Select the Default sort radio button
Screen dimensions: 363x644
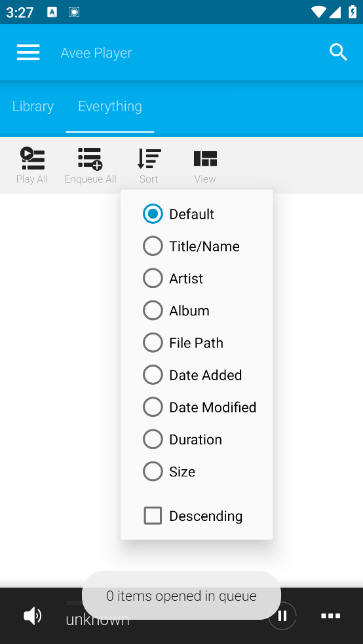pos(153,214)
